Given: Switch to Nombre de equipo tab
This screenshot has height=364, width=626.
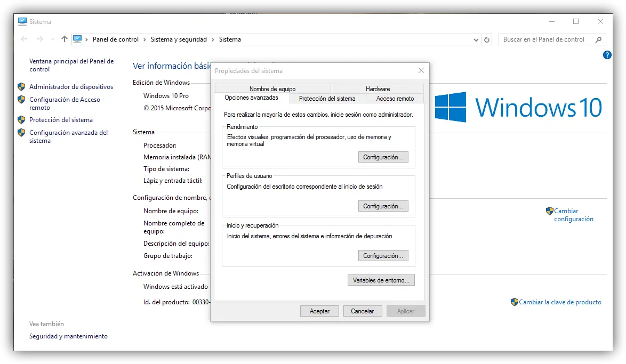Looking at the screenshot, I should click(x=272, y=88).
